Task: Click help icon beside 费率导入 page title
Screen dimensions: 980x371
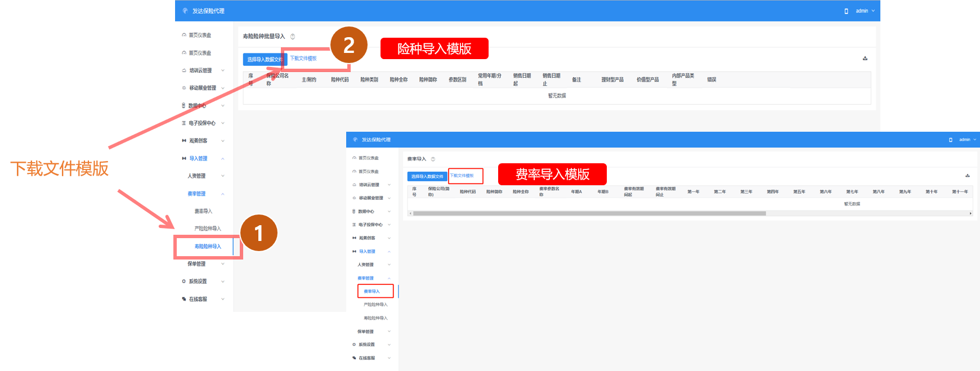Action: pos(433,159)
